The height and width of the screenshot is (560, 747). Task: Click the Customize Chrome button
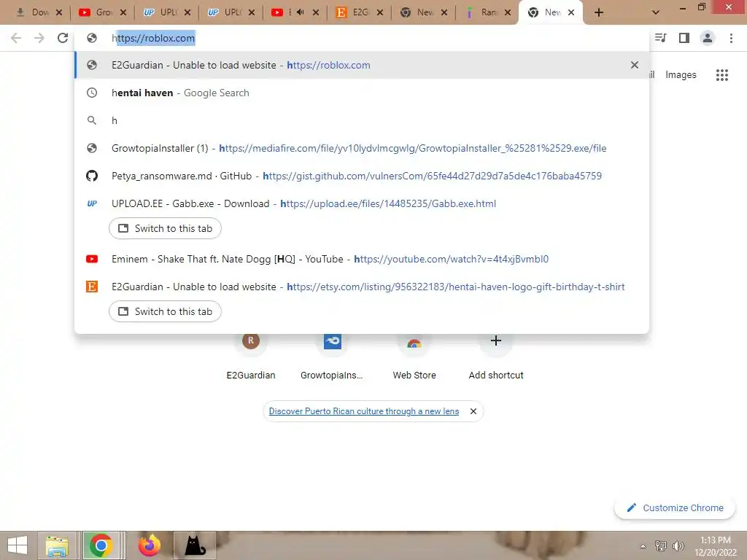pyautogui.click(x=675, y=508)
